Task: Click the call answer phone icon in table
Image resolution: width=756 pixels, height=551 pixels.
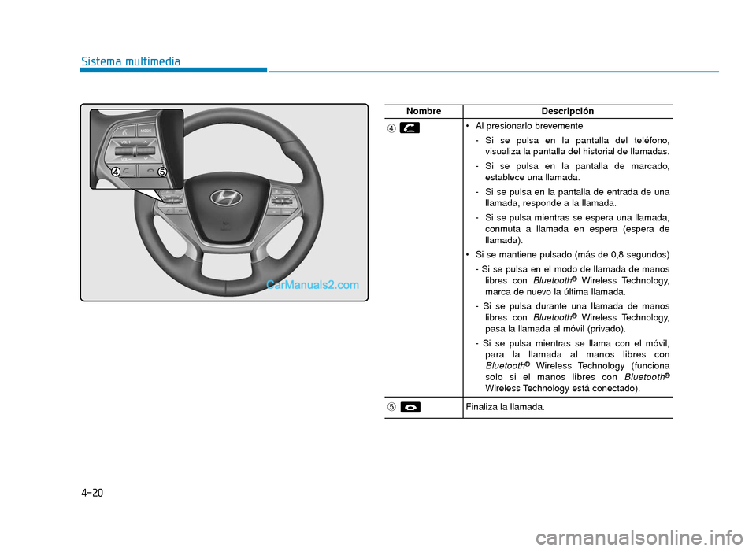Action: [409, 128]
